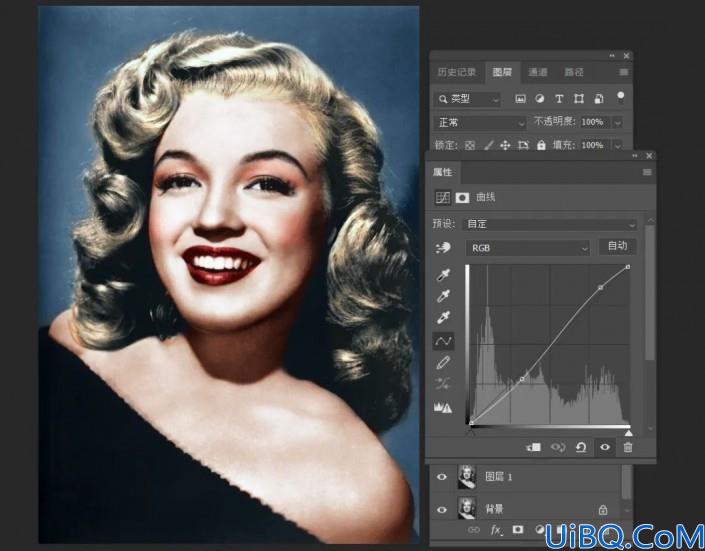This screenshot has height=551, width=705.
Task: Click the clip to layer button
Action: [x=534, y=447]
